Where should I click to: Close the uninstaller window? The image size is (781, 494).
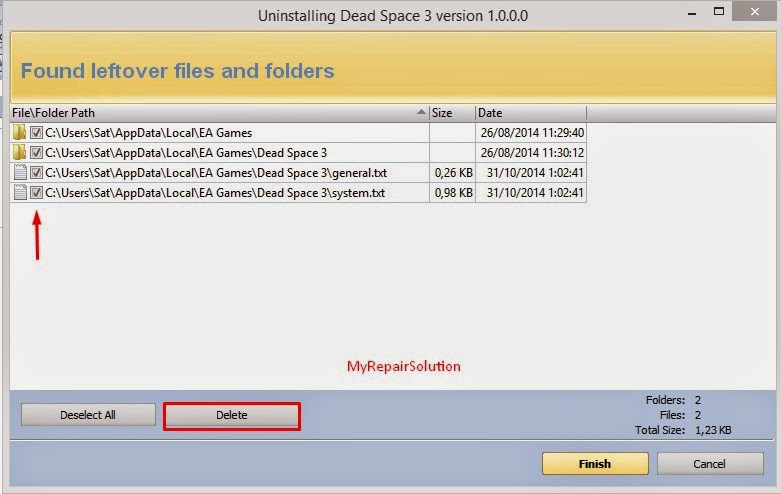click(x=755, y=11)
